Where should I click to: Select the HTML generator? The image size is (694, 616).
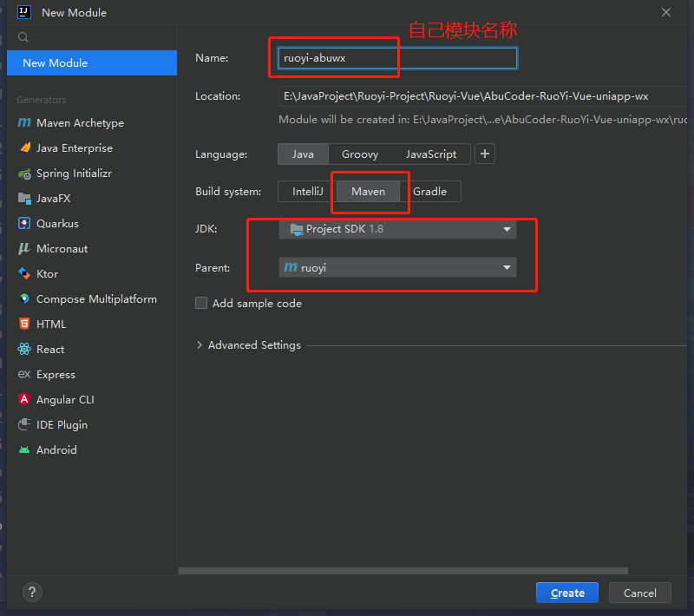click(x=92, y=324)
